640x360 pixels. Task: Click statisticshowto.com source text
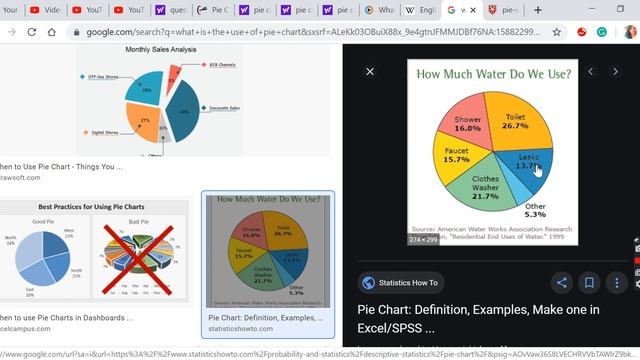click(240, 329)
